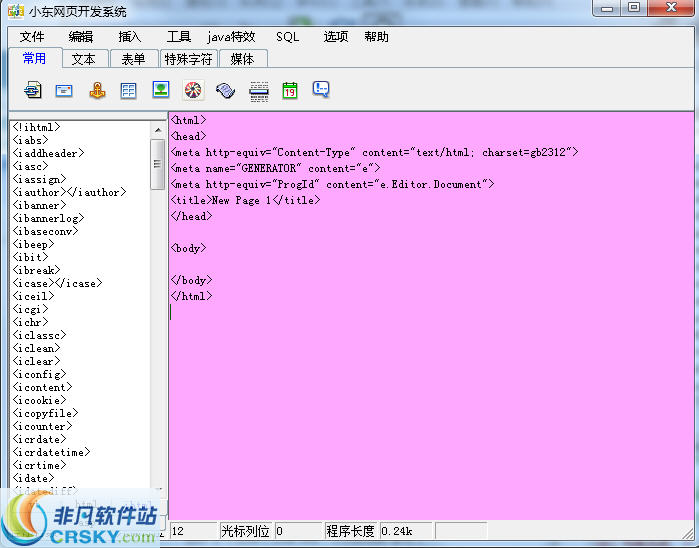Select <ibeep> in the tag list
Image resolution: width=699 pixels, height=548 pixels.
pyautogui.click(x=33, y=244)
